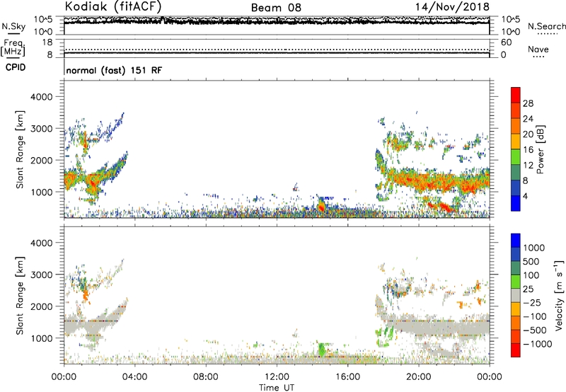Select the "60" Nave axis tick

click(507, 42)
